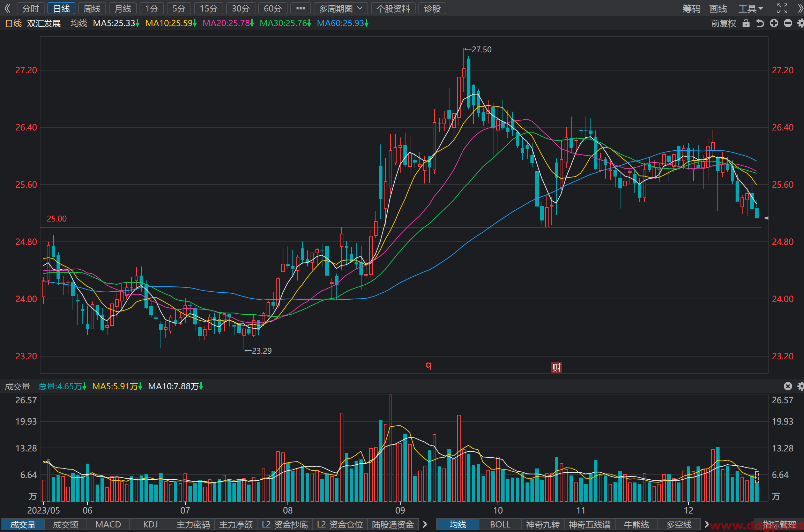Select 成交额 indicator tab
This screenshot has width=804, height=532.
(66, 525)
